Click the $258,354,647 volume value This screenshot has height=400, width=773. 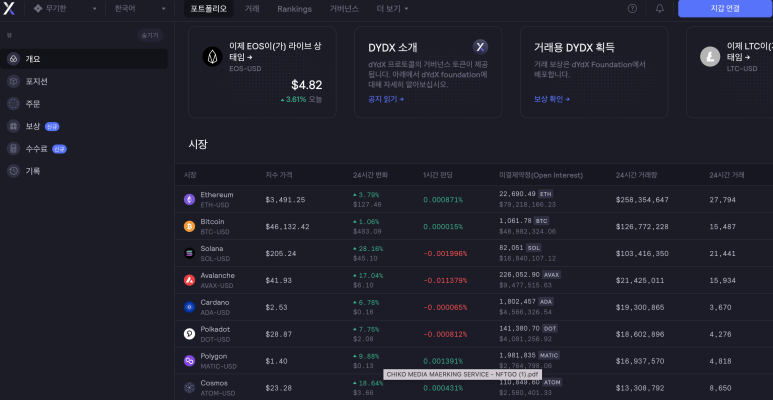pos(642,200)
